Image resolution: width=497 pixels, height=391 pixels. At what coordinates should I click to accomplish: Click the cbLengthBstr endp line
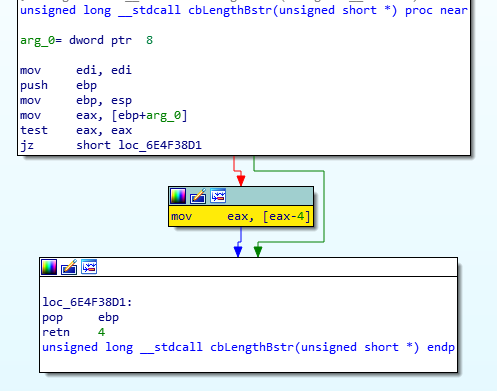point(248,347)
